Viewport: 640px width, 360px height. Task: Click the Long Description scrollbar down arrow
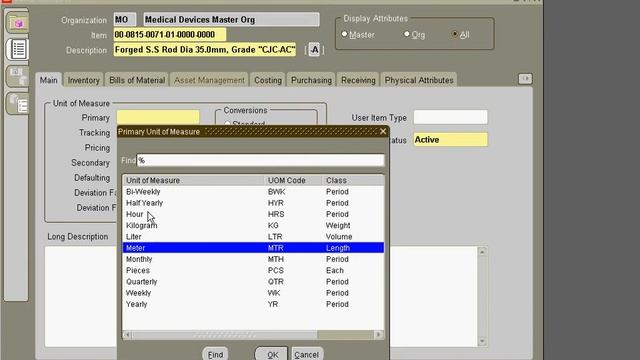point(482,341)
